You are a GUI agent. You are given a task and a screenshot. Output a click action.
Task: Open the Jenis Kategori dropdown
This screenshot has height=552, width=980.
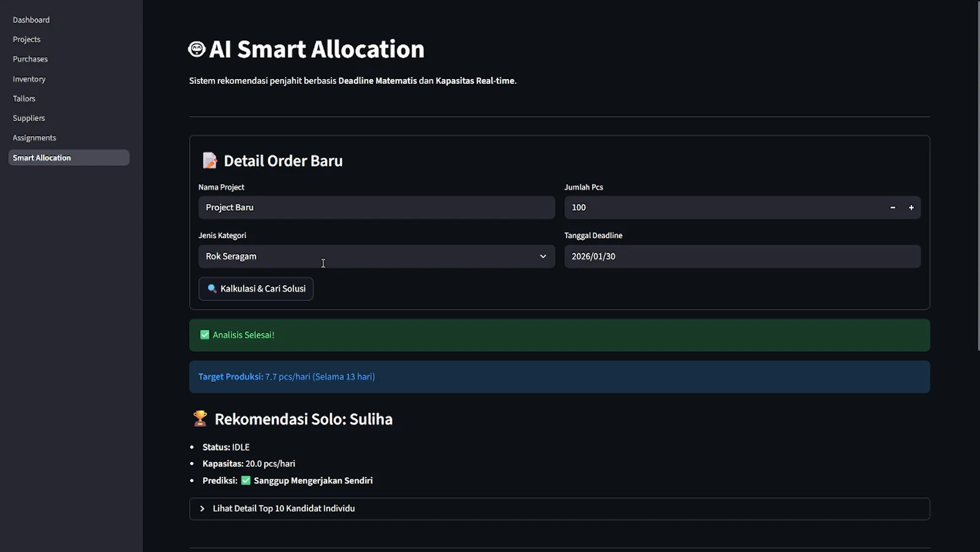(x=377, y=256)
